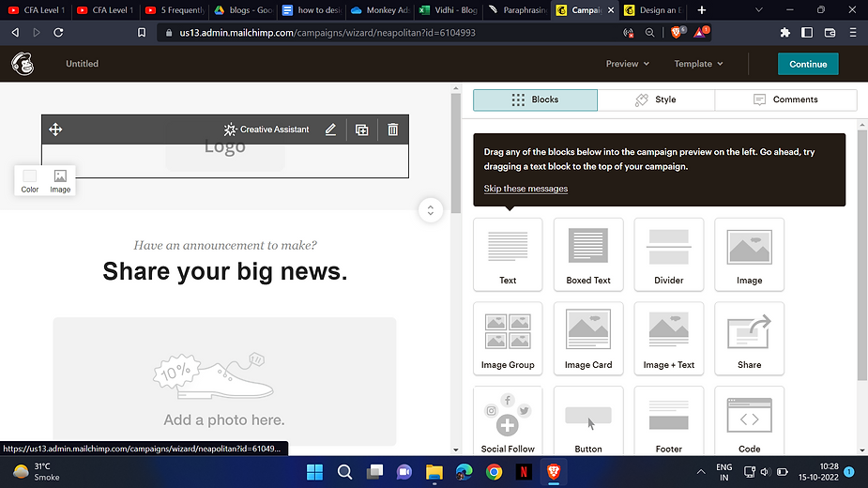Click the move handle on the logo block
Screen dimensions: 868x488
tap(55, 130)
